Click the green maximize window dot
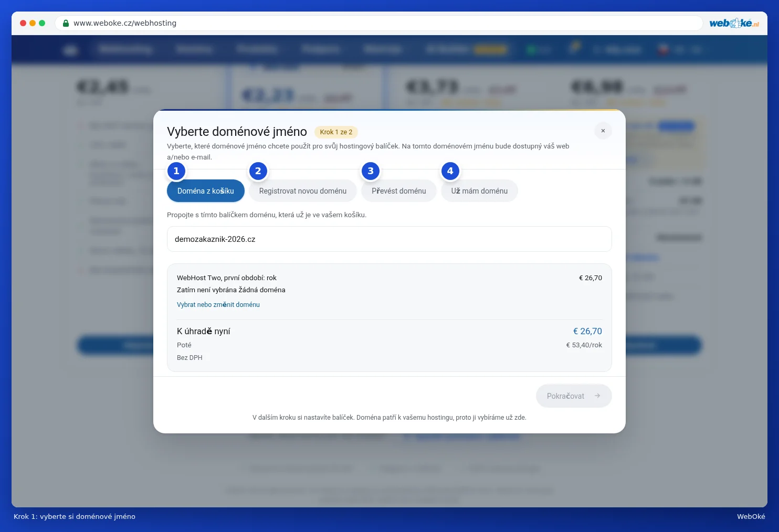This screenshot has height=532, width=779. [x=42, y=23]
